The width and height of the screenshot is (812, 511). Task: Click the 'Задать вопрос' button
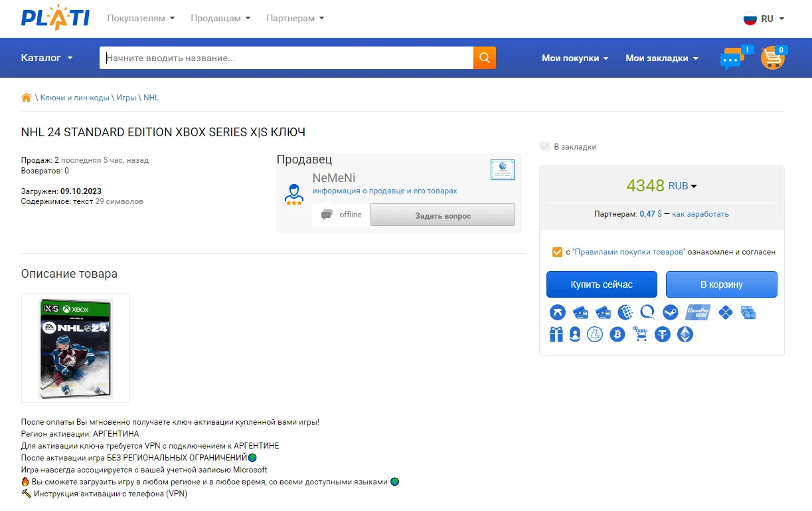443,215
